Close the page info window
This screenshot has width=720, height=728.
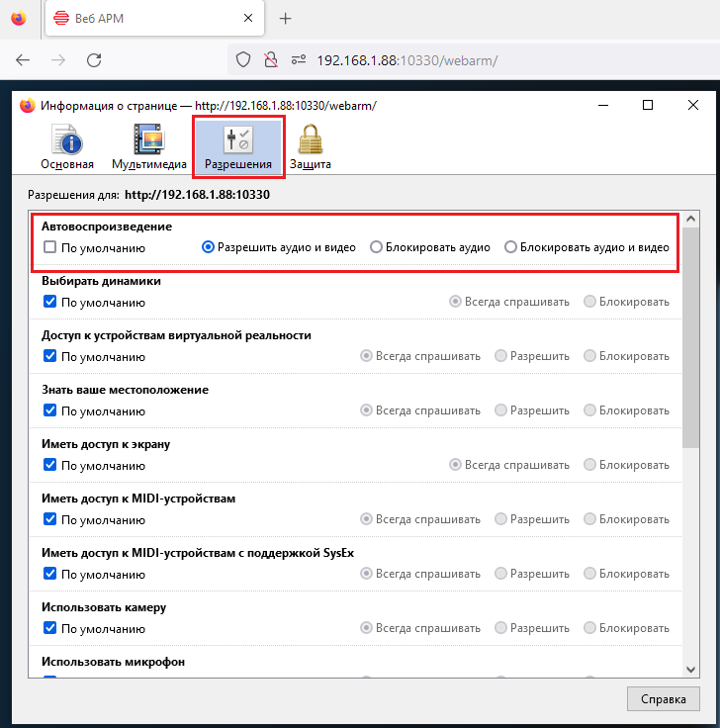[693, 106]
